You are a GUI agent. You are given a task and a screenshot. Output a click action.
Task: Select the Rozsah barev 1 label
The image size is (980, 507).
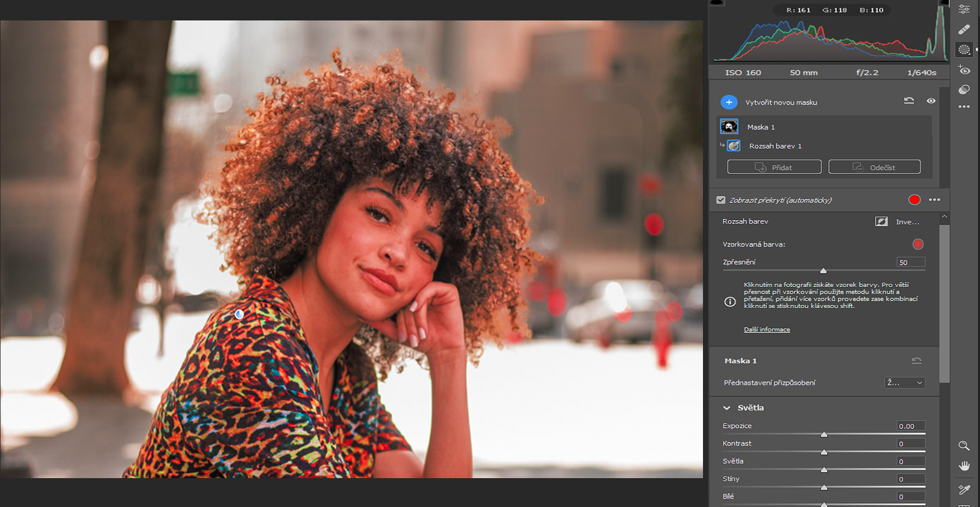tap(775, 146)
